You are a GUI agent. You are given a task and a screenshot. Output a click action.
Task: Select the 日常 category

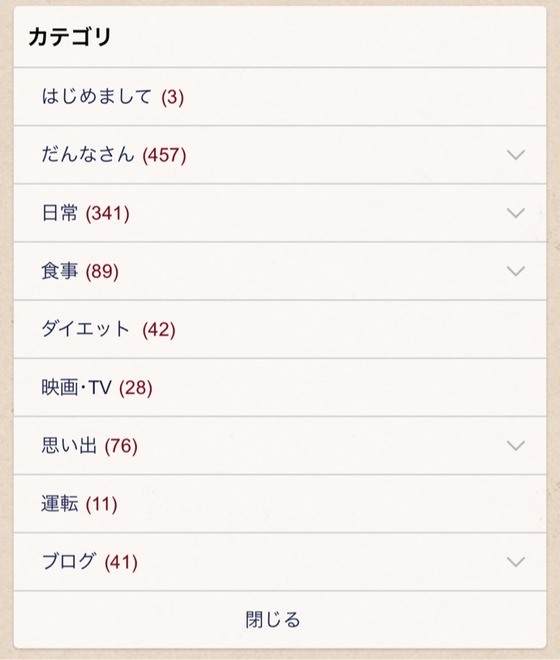(85, 213)
